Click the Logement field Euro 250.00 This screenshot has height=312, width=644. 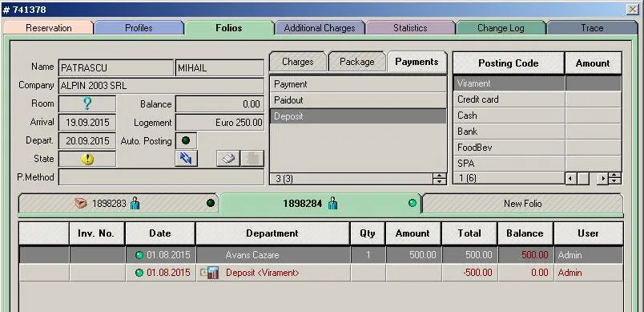219,123
